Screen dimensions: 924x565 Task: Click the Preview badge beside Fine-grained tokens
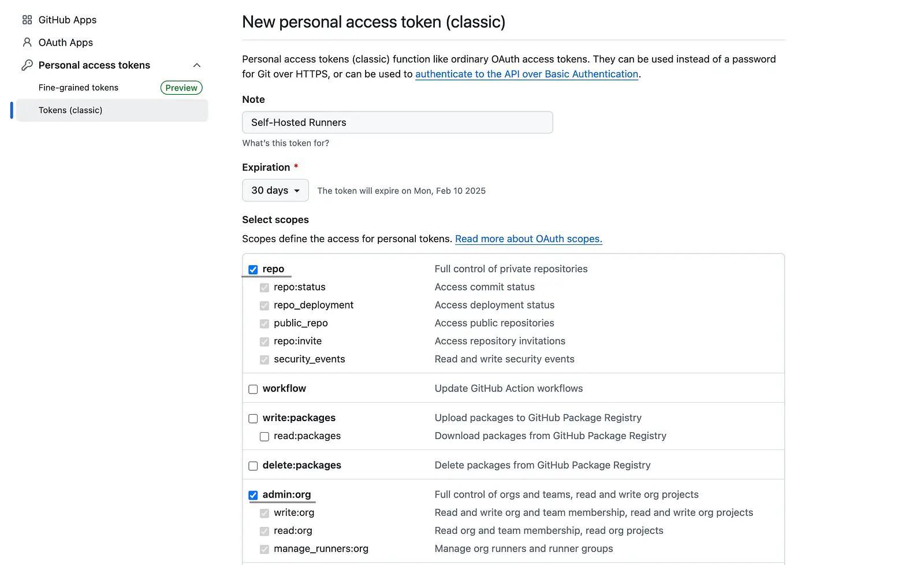181,88
